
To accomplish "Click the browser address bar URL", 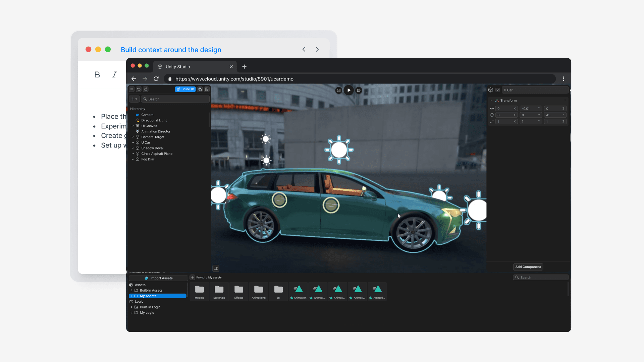I will (234, 79).
